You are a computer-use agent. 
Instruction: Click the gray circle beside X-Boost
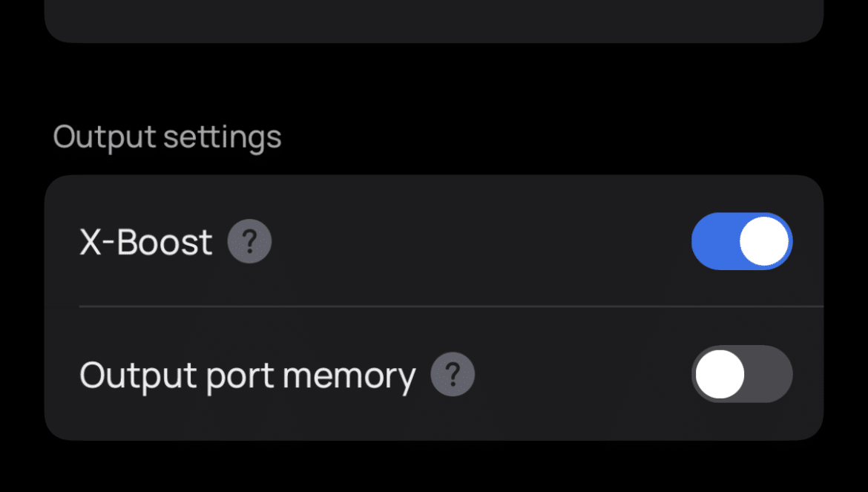click(250, 241)
